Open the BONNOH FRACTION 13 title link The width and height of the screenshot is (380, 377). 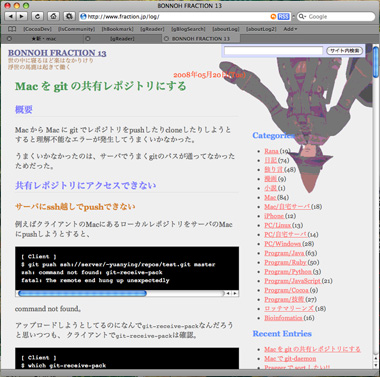57,53
